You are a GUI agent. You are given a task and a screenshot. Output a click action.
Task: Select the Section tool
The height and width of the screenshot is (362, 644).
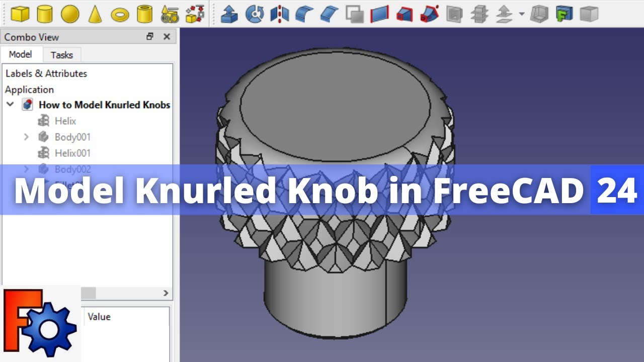454,14
